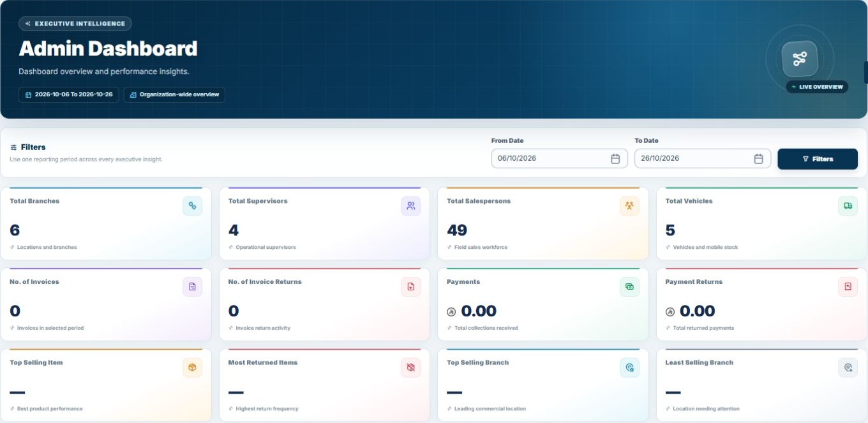Click the Least Selling Branch pin icon
The height and width of the screenshot is (423, 868).
[x=848, y=367]
